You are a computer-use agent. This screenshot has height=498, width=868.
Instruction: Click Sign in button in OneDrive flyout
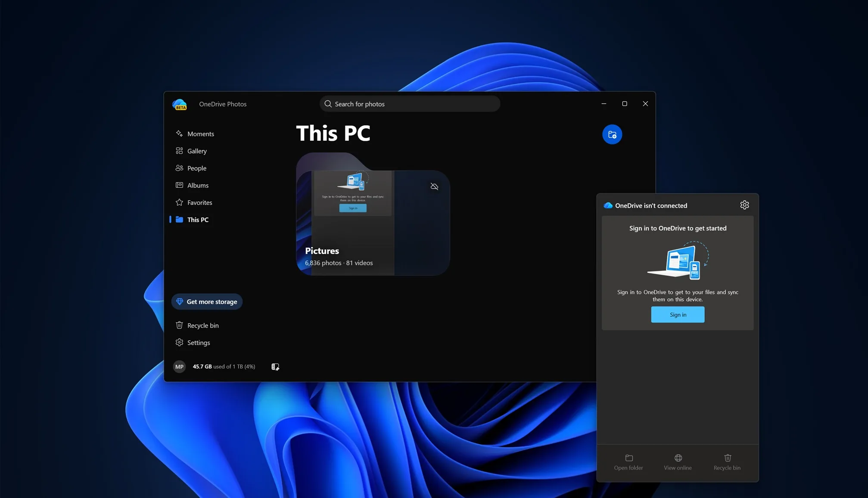[x=678, y=315]
